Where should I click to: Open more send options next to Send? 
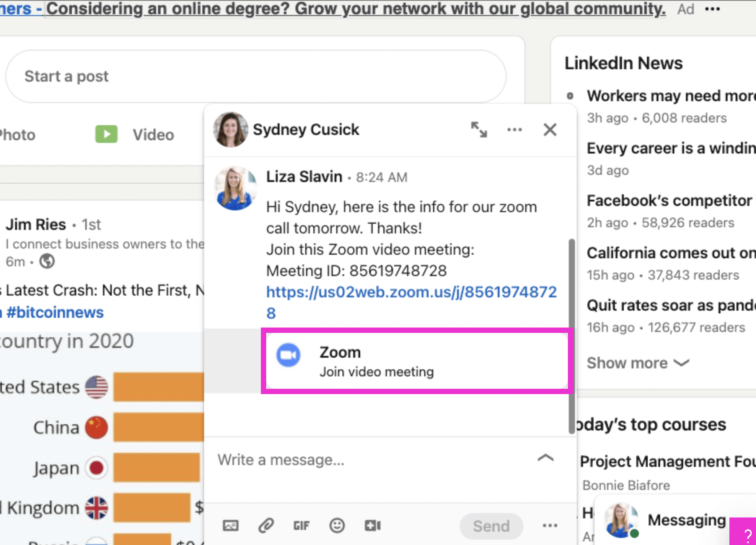click(x=550, y=526)
